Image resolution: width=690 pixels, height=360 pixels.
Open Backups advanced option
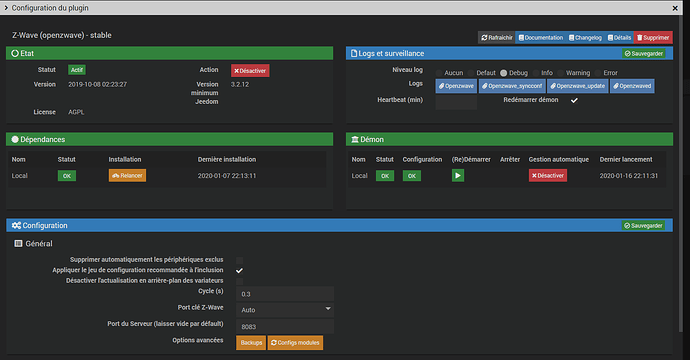click(251, 342)
